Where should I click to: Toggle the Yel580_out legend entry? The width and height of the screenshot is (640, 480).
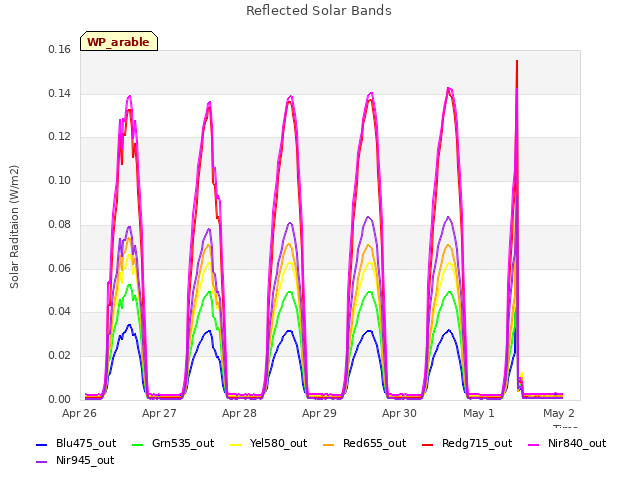click(269, 443)
